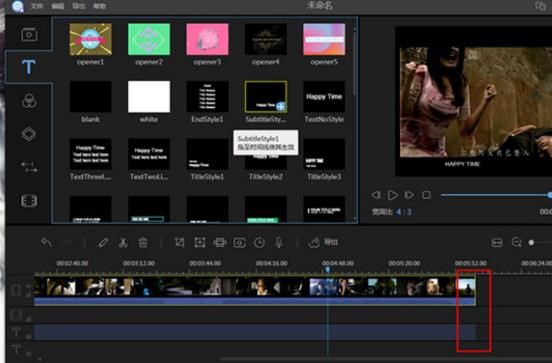The height and width of the screenshot is (363, 552).
Task: Open the clip duration clock tool
Action: (x=259, y=242)
